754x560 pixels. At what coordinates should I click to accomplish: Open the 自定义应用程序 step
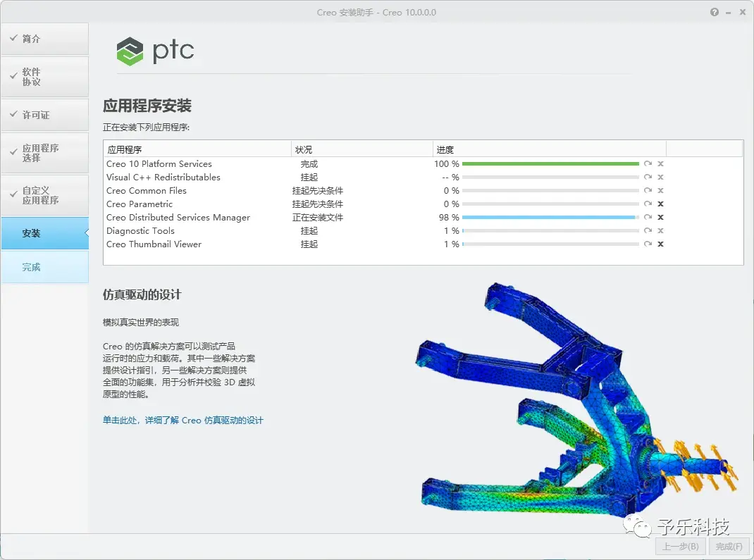tap(44, 195)
